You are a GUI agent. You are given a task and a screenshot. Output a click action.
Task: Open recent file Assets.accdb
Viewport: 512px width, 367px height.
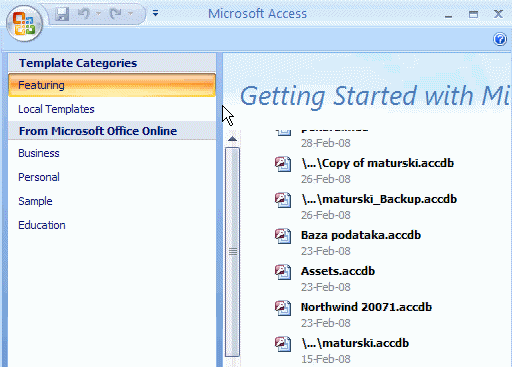[x=338, y=271]
